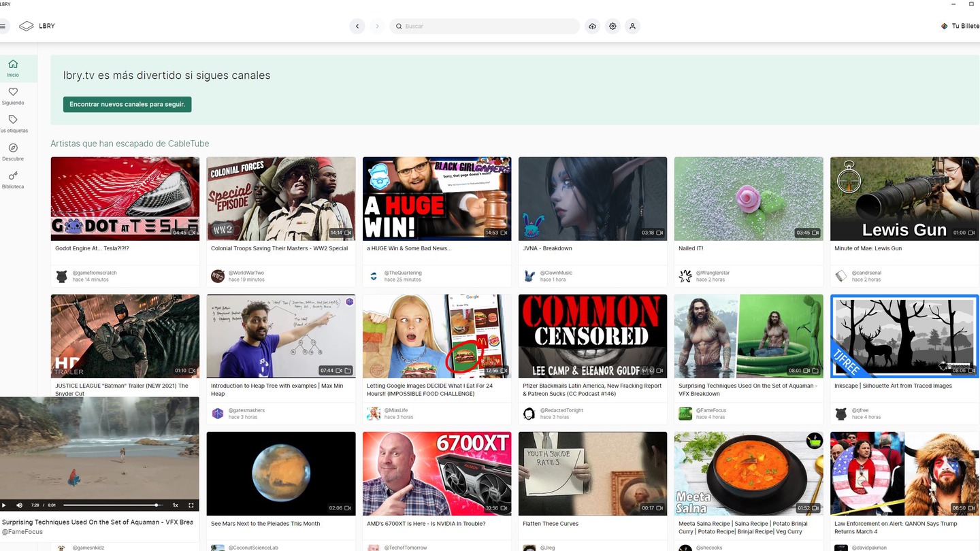Open 'Letting Google Images DECIDE' title
980x551 pixels.
(430, 390)
